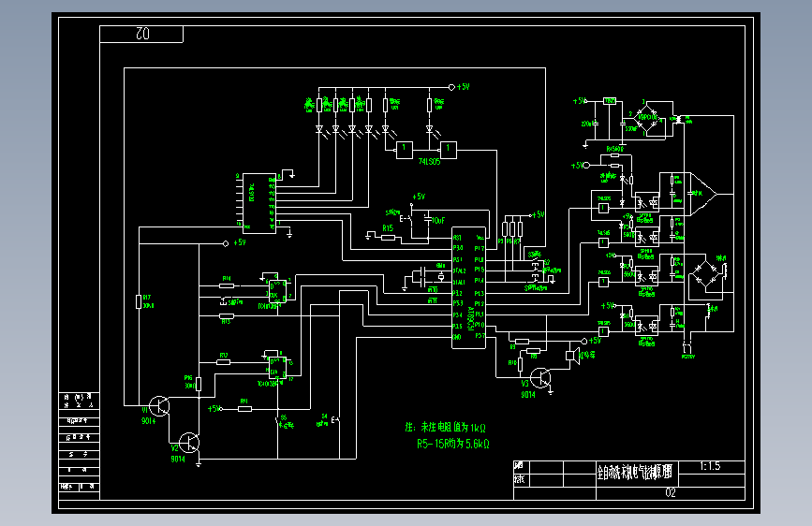Click the V2 9014 transistor symbol
Image resolution: width=812 pixels, height=526 pixels.
189,443
